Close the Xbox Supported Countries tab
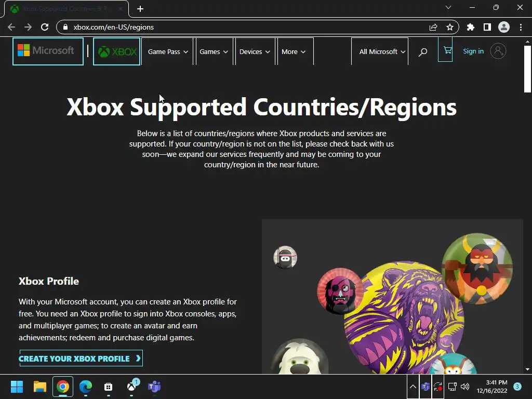Viewport: 532px width, 399px height. tap(121, 9)
